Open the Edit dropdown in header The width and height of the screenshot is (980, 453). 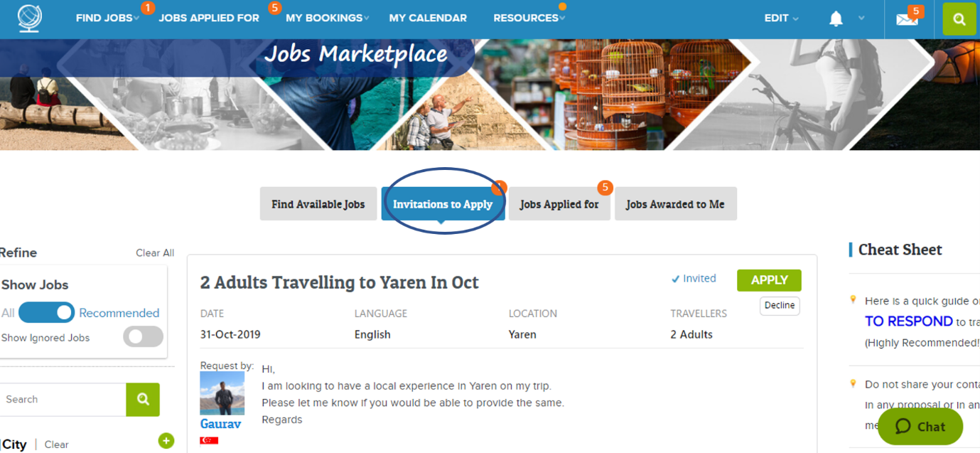781,18
